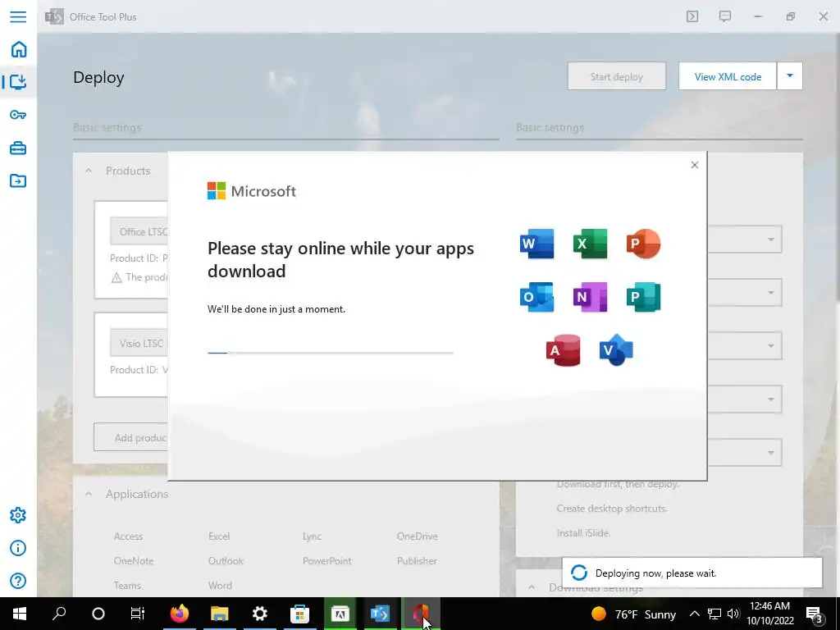Image resolution: width=840 pixels, height=630 pixels.
Task: Click the vertical scrollbar on the right edge
Action: tap(837, 166)
